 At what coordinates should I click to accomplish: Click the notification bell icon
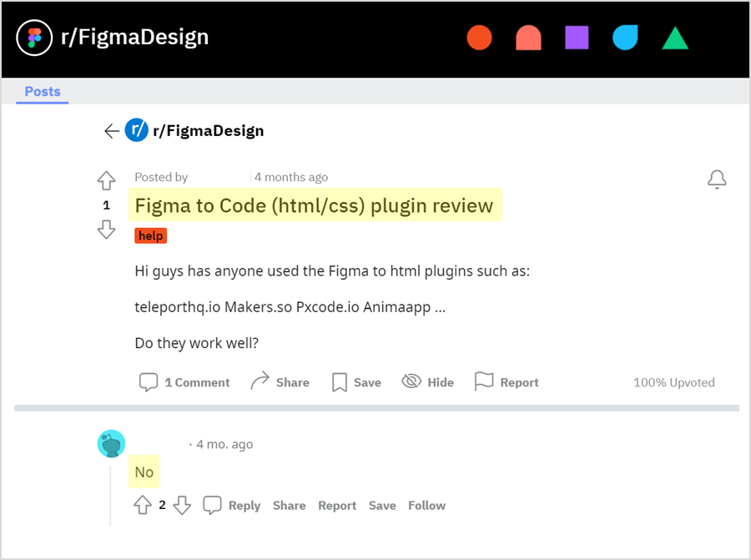(717, 179)
